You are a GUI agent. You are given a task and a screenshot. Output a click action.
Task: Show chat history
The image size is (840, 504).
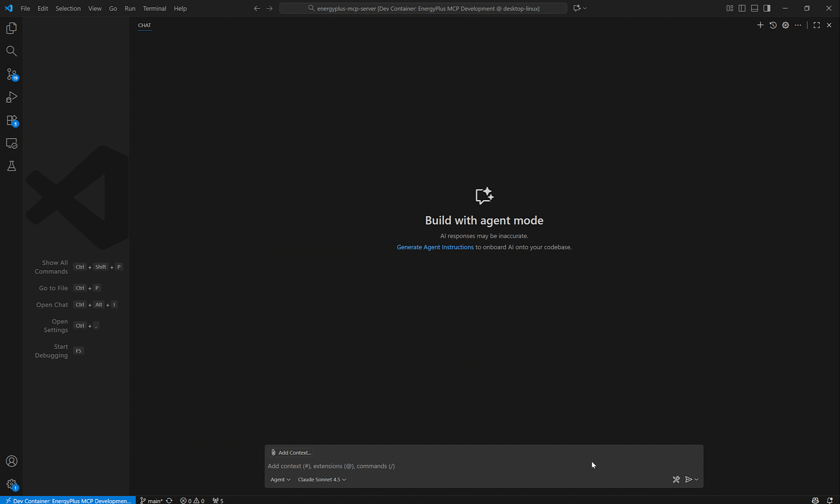(x=773, y=25)
